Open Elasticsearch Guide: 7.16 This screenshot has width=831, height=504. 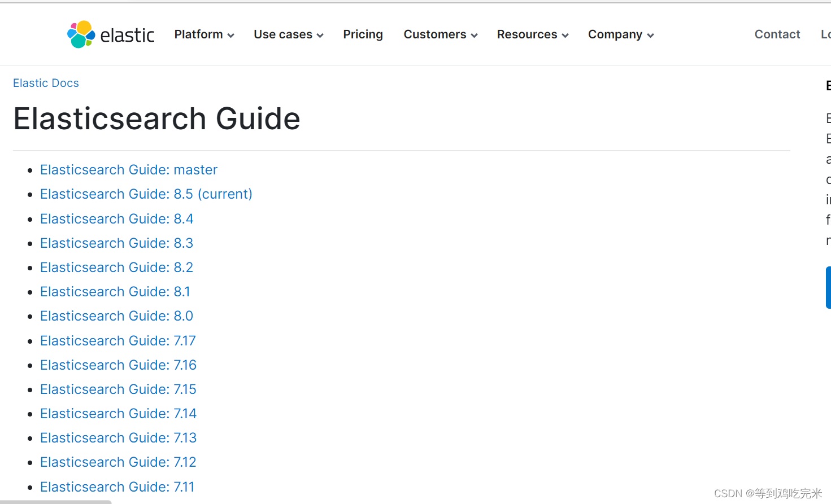click(119, 365)
